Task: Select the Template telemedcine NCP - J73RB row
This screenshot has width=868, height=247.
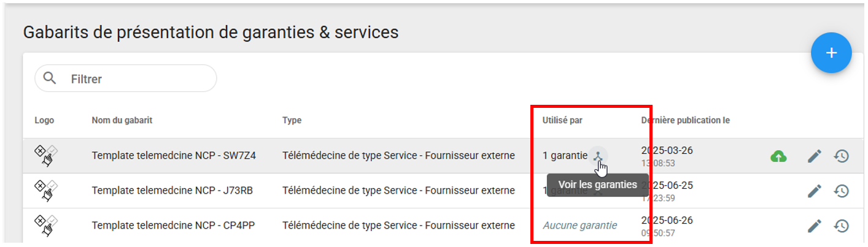Action: tap(172, 191)
